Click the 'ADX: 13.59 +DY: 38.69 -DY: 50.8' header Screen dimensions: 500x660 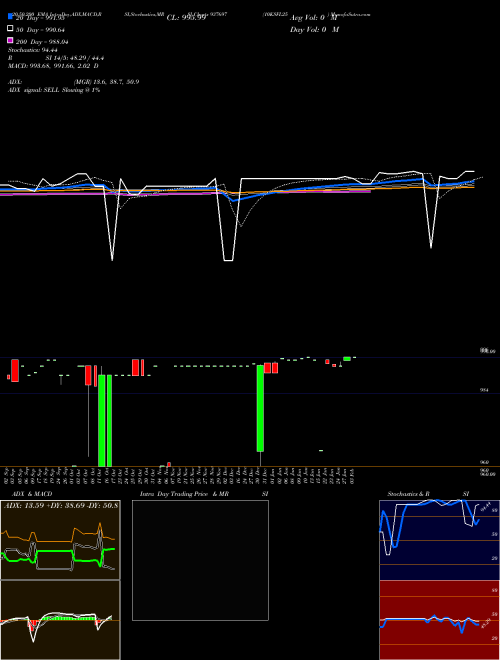click(61, 505)
